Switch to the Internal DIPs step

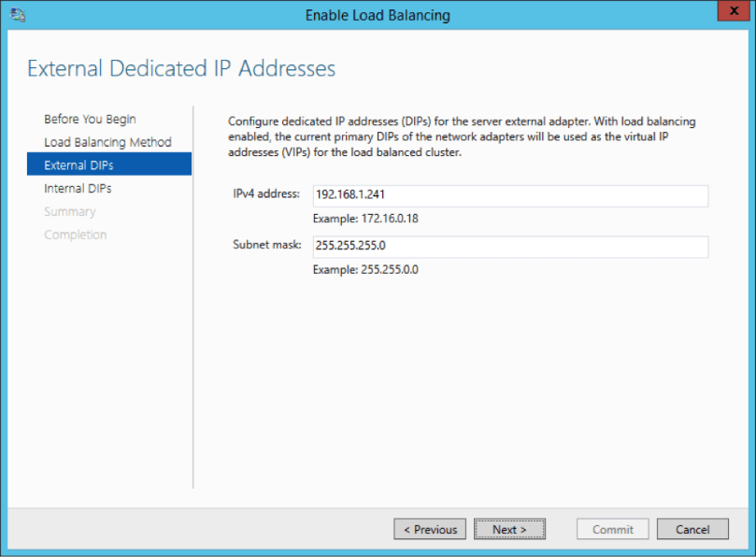pyautogui.click(x=78, y=189)
